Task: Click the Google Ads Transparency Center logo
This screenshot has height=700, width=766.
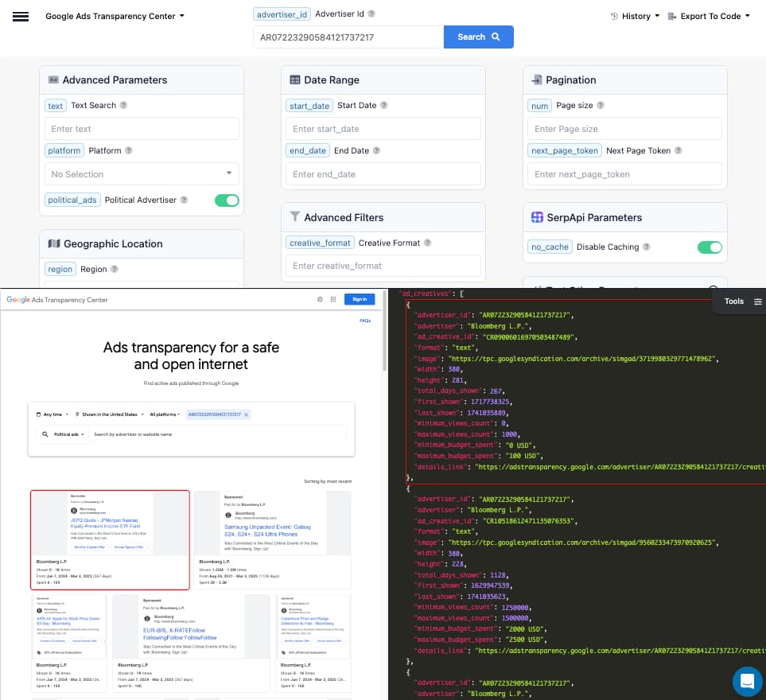Action: [x=57, y=299]
